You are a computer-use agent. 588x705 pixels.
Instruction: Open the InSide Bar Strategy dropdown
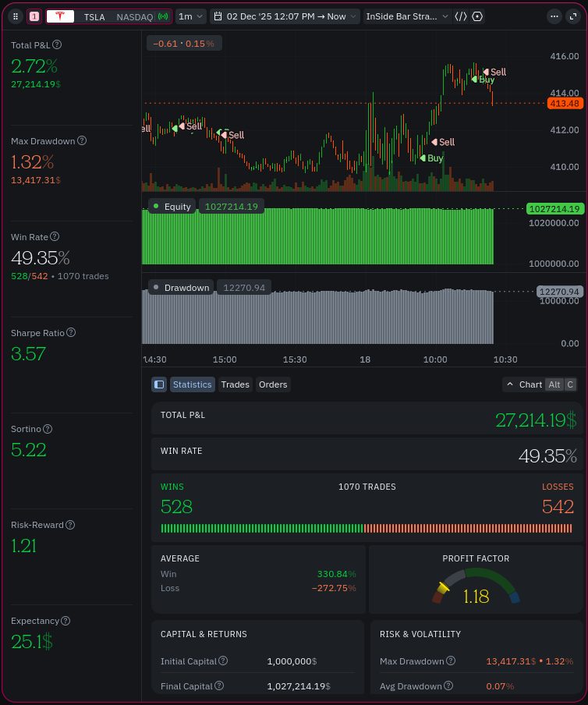(x=407, y=16)
